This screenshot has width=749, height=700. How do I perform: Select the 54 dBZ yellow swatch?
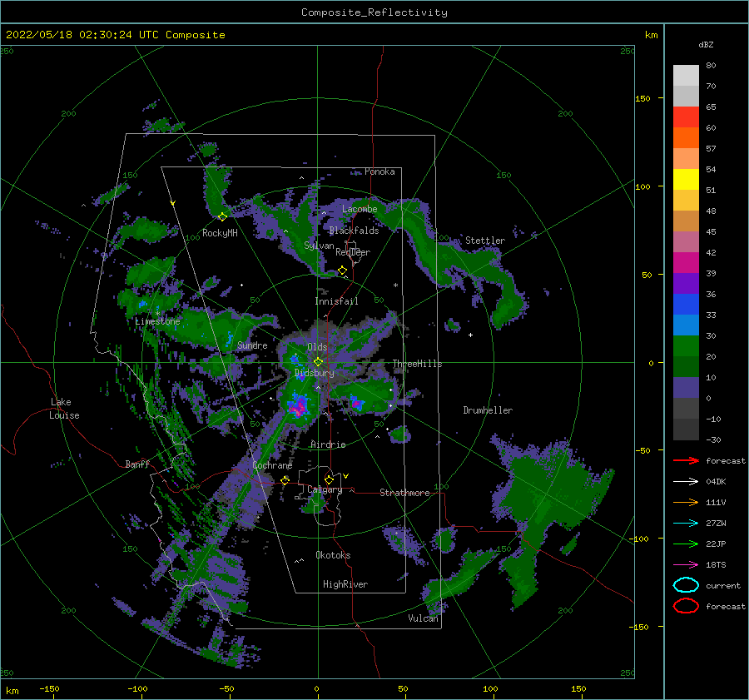686,179
